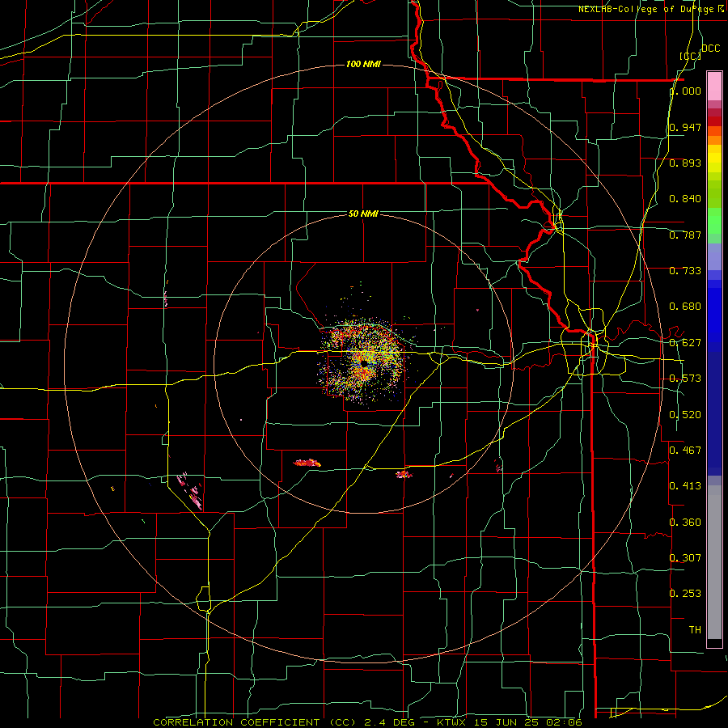Click the 0.253 legend value

click(x=685, y=594)
